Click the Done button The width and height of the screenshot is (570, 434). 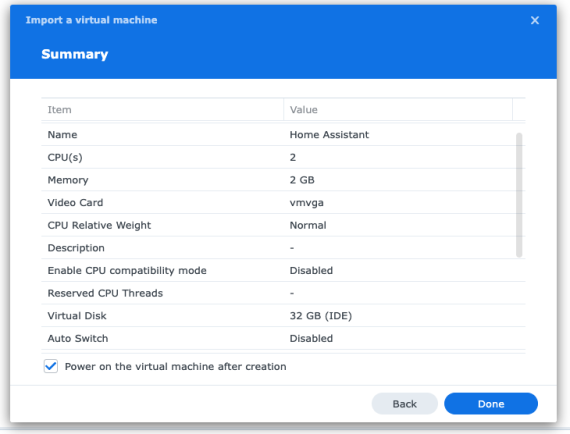491,403
